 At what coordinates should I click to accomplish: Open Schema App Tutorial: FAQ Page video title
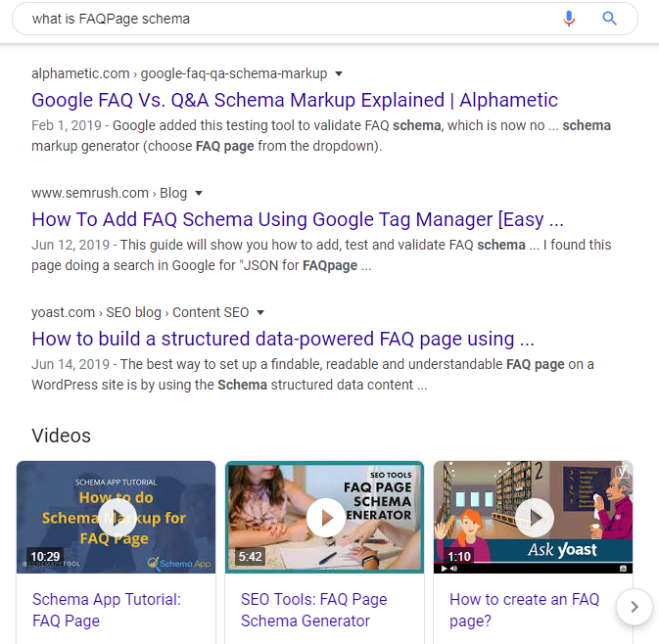point(107,610)
